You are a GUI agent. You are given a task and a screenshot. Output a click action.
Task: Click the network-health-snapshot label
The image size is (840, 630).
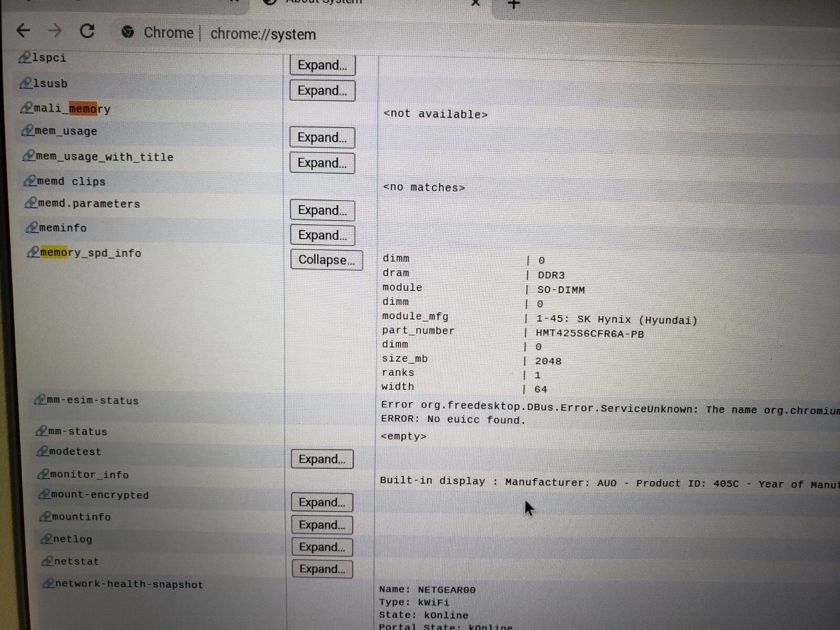(x=129, y=584)
